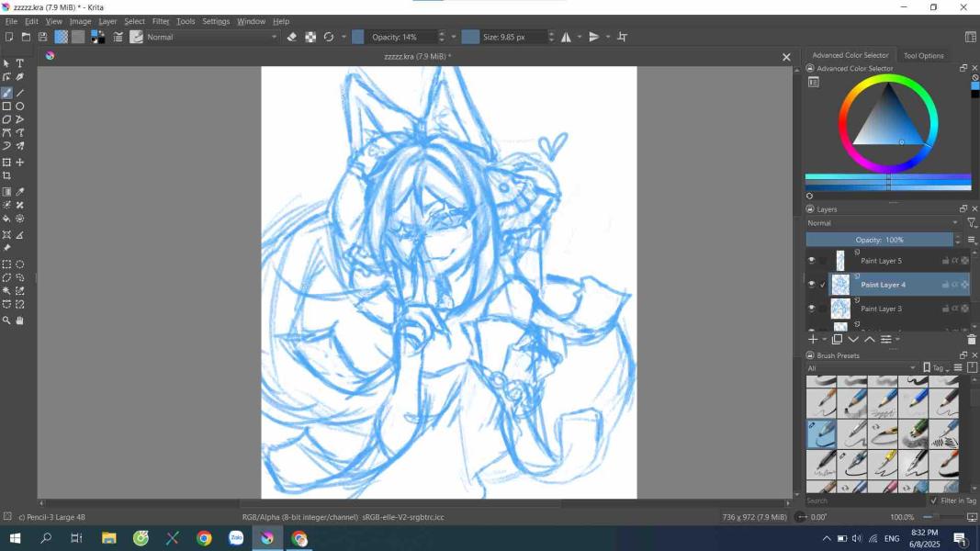Screen dimensions: 980x551
Task: Toggle horizontal mirror tool
Action: pos(567,37)
